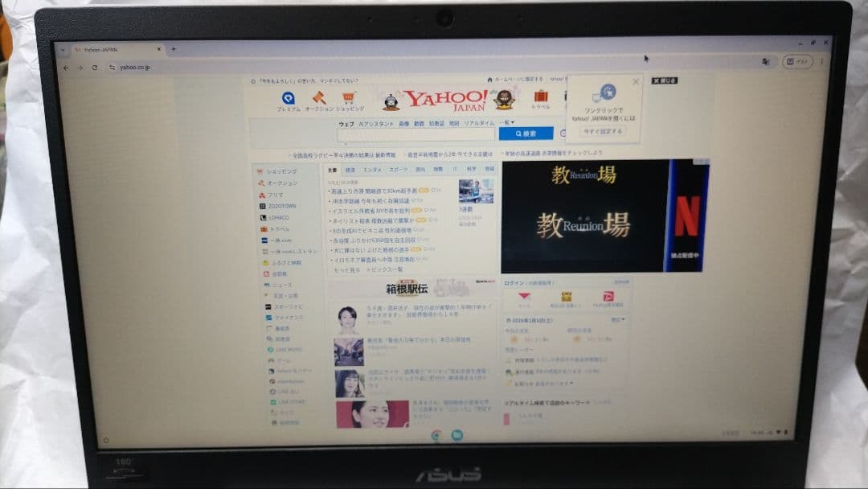The height and width of the screenshot is (489, 868).
Task: Click the PayPay icon in the login panel
Action: pos(608,296)
